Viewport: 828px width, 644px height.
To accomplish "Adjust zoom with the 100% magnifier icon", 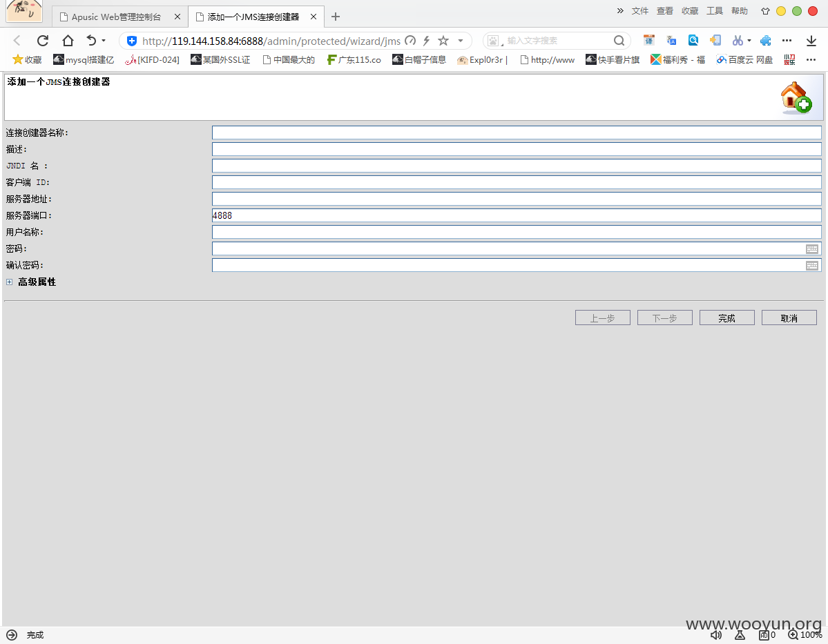I will (x=793, y=635).
